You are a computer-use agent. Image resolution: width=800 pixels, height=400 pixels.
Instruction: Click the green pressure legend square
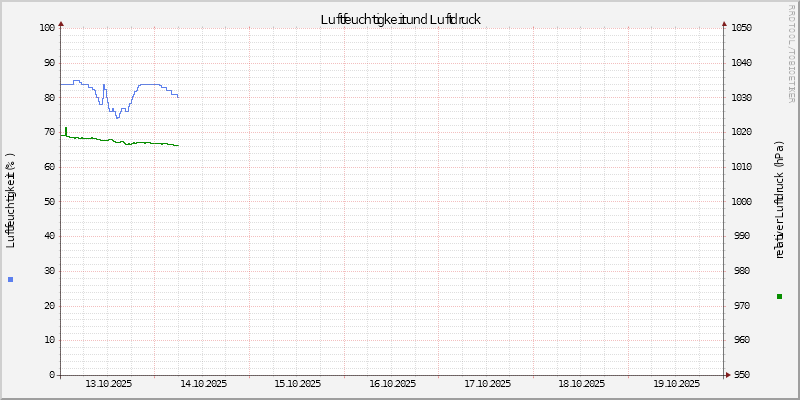pyautogui.click(x=780, y=297)
